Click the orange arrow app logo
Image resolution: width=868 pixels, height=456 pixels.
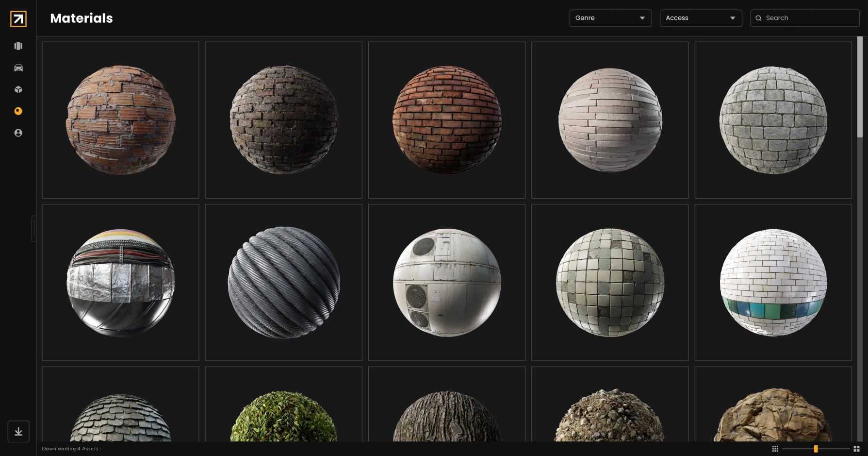[18, 19]
